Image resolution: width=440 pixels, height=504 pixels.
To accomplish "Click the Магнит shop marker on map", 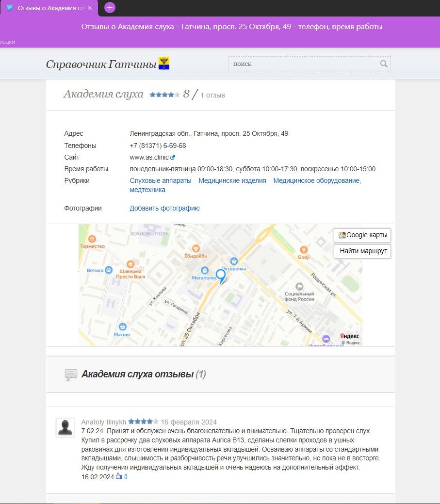I will coord(122,326).
